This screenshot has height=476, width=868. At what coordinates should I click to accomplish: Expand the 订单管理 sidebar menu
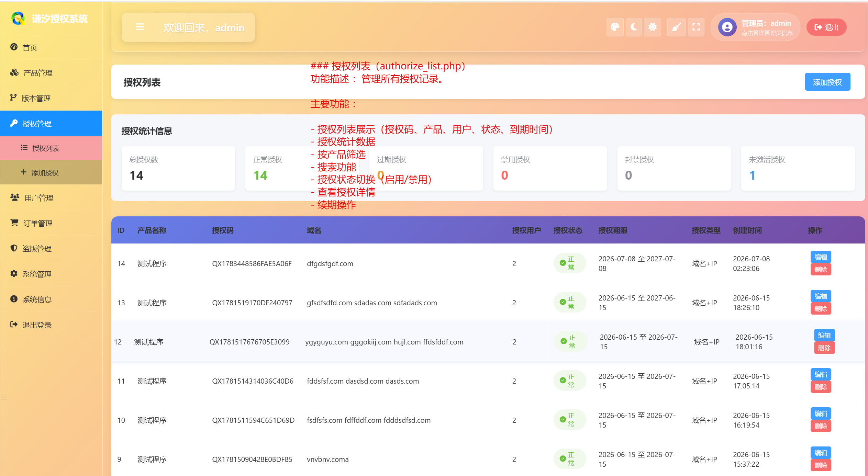[51, 223]
